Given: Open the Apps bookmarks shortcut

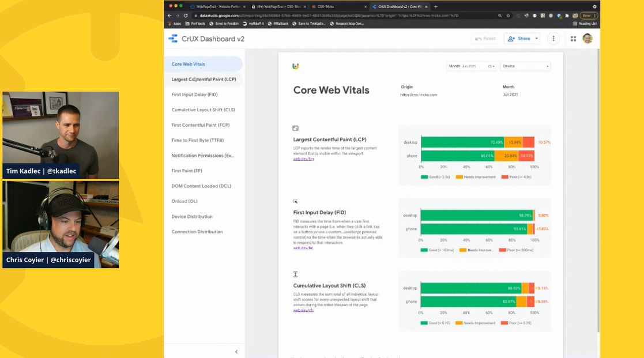Looking at the screenshot, I should [175, 24].
